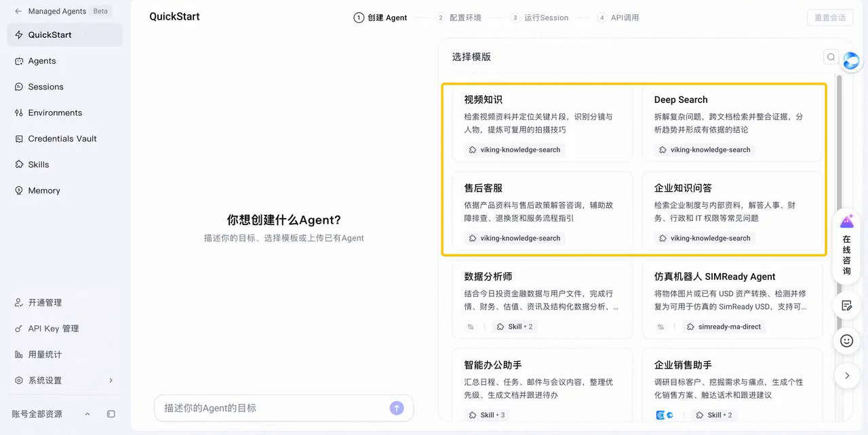Click the simready-ma-direct tag
868x435 pixels.
(x=724, y=327)
